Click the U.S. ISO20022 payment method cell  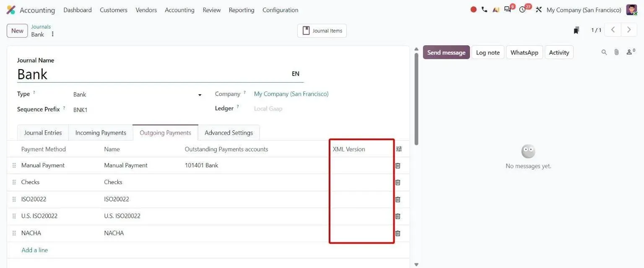(x=39, y=216)
